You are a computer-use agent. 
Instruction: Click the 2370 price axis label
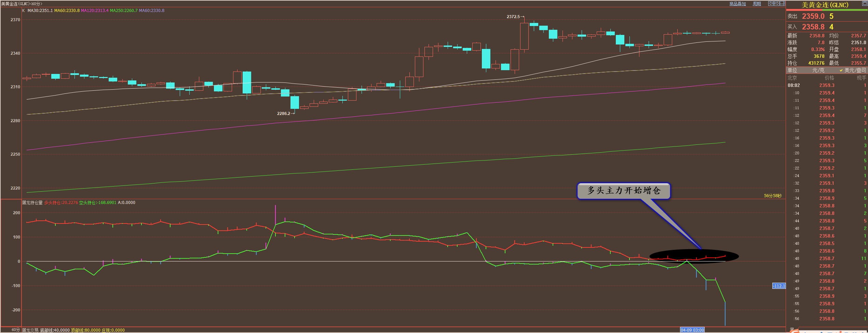[15, 20]
